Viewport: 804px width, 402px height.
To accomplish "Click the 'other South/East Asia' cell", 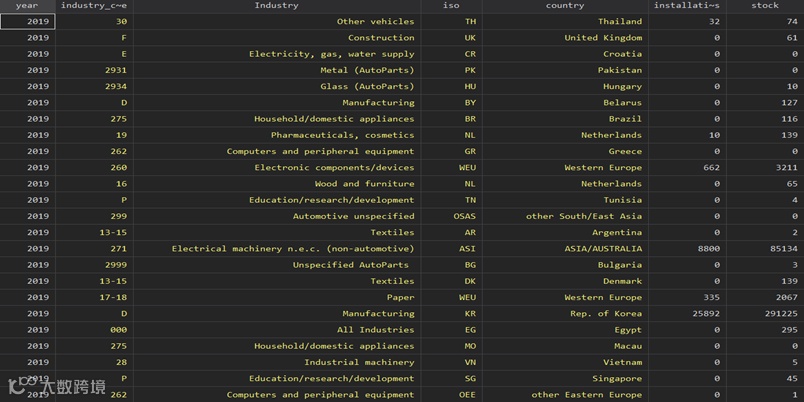I will (x=565, y=216).
